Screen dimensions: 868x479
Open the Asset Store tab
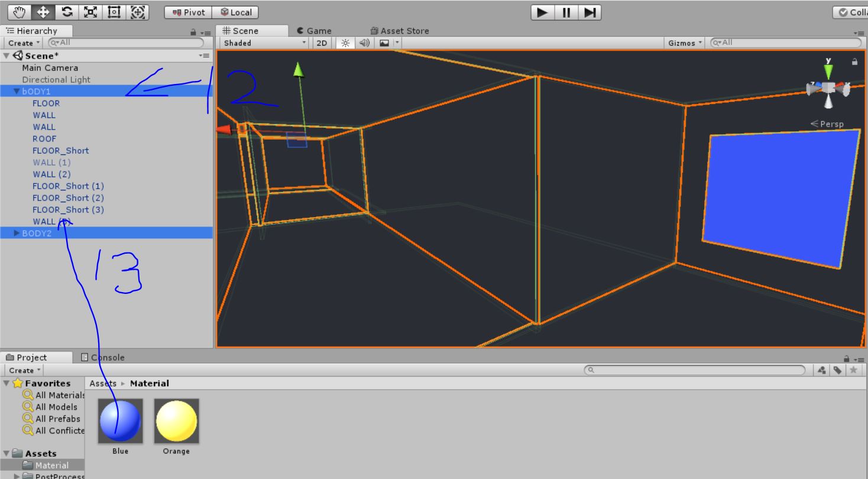(400, 31)
